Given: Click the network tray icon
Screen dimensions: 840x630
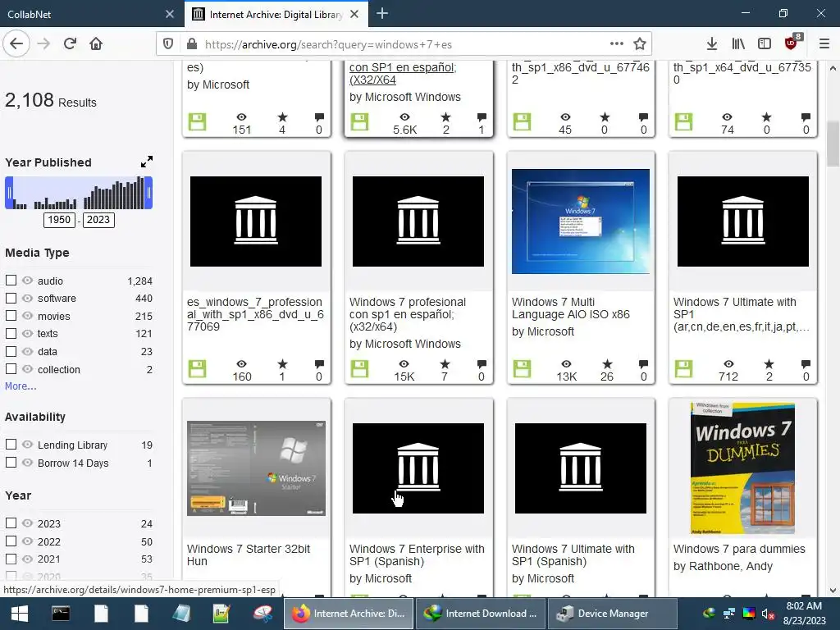Looking at the screenshot, I should tap(729, 614).
